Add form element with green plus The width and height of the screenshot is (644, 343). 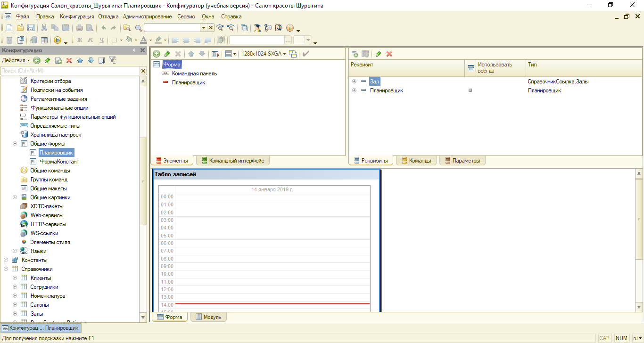tap(157, 54)
